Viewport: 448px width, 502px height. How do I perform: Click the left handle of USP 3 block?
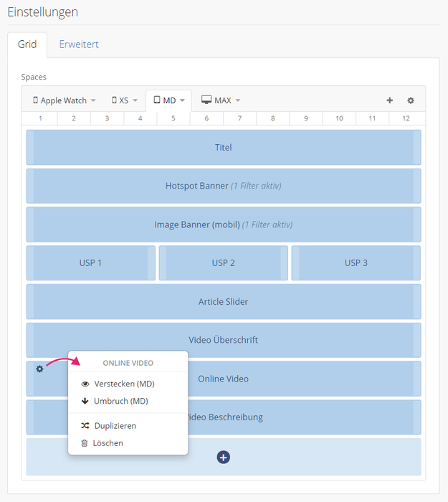point(295,263)
